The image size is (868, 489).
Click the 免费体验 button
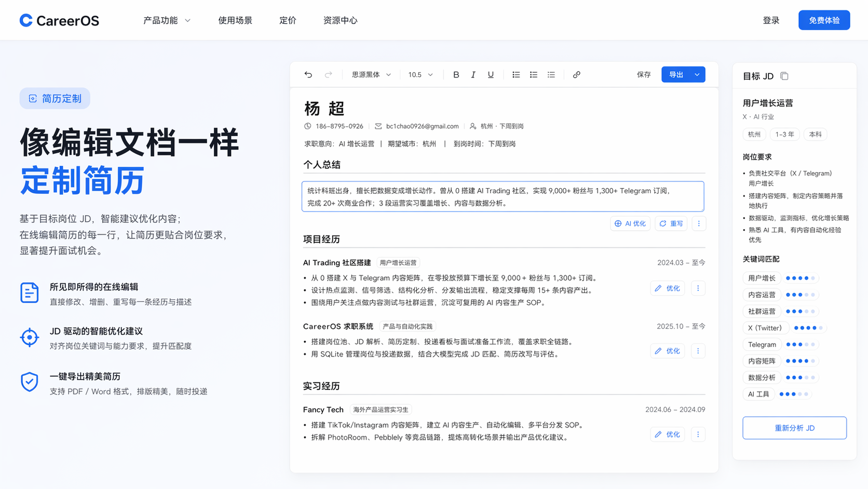824,20
